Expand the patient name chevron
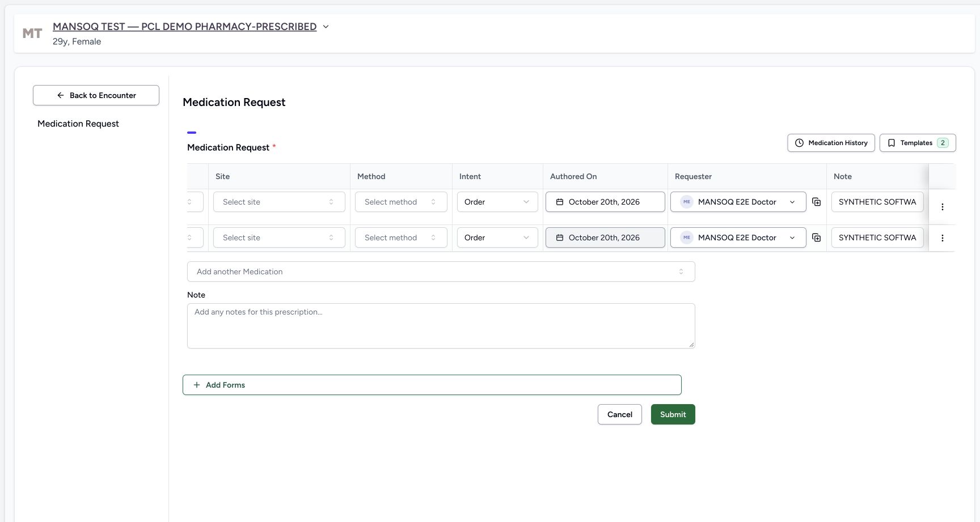 tap(326, 27)
